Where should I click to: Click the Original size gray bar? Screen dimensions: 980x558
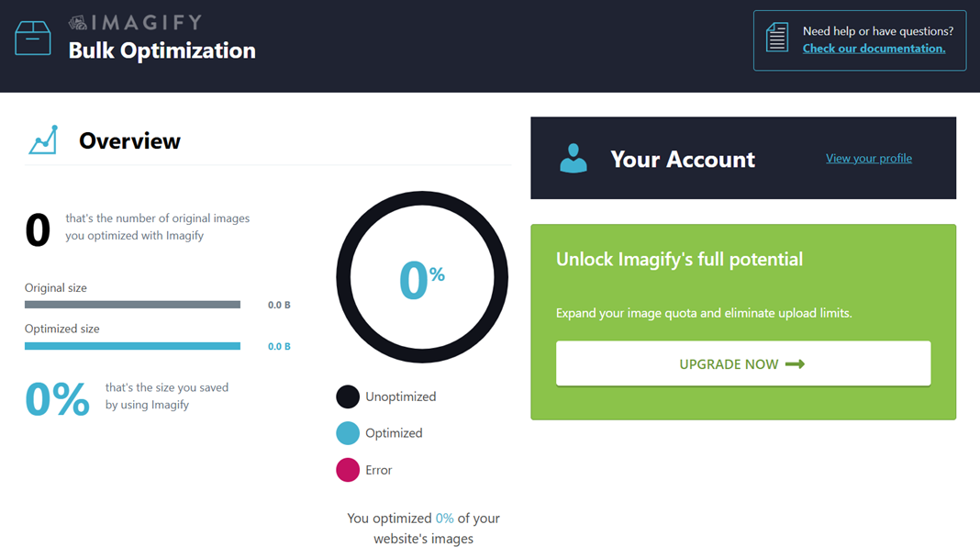pyautogui.click(x=132, y=305)
